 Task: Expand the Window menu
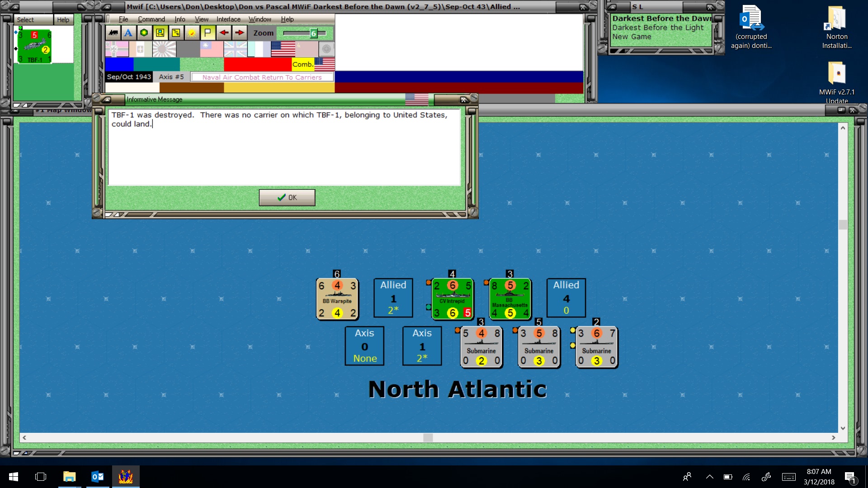point(259,19)
